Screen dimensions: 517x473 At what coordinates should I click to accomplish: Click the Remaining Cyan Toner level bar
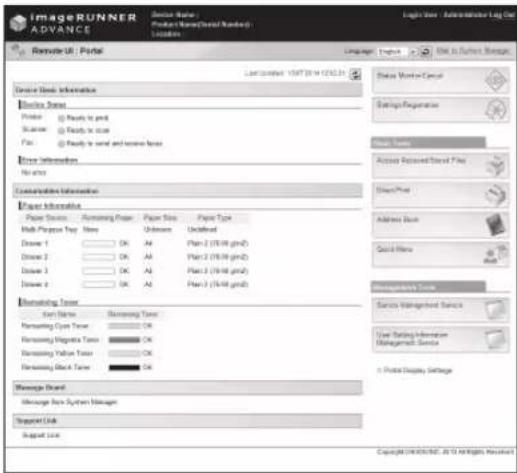[x=124, y=326]
